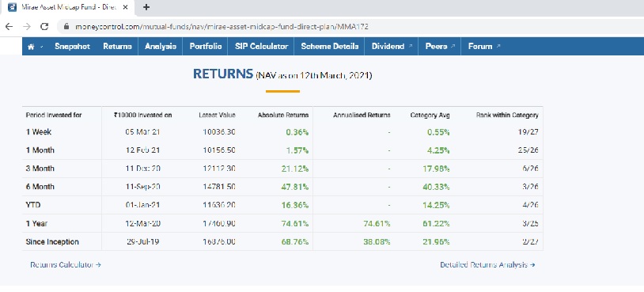Click category average '4.25%'
644x292 pixels.
click(x=438, y=150)
